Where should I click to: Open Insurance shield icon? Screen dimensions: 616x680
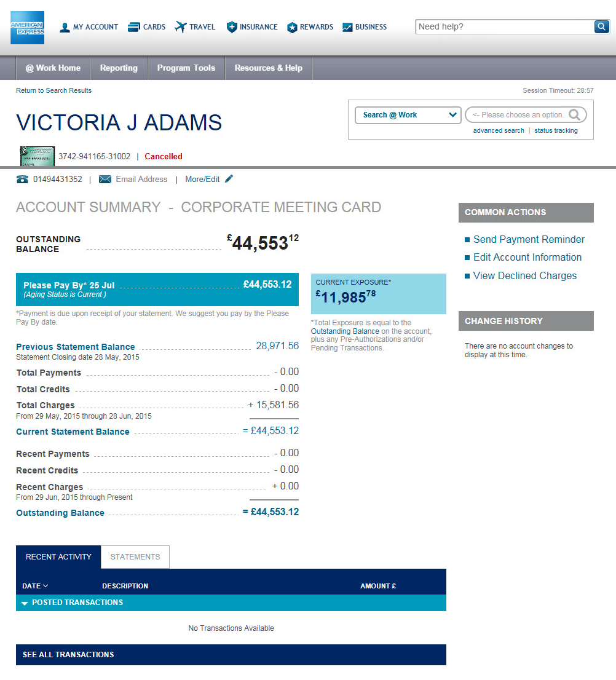pos(231,27)
